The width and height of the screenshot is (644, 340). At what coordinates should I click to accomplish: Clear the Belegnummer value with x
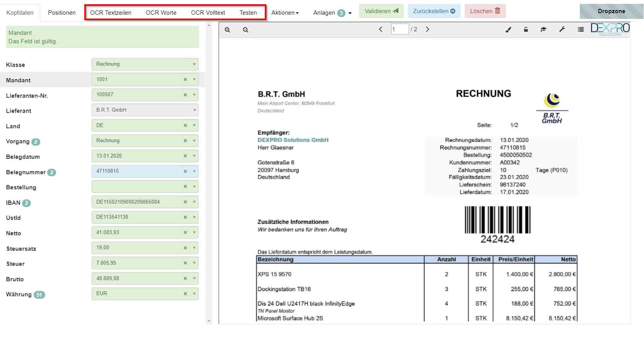(185, 171)
